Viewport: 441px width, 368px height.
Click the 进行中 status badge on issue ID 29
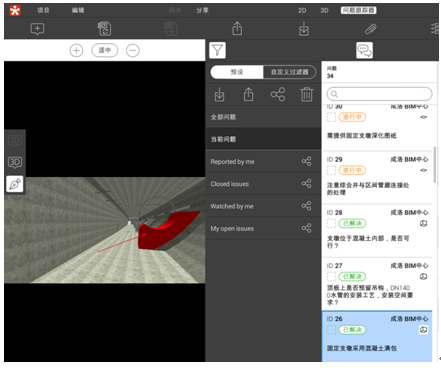point(352,170)
